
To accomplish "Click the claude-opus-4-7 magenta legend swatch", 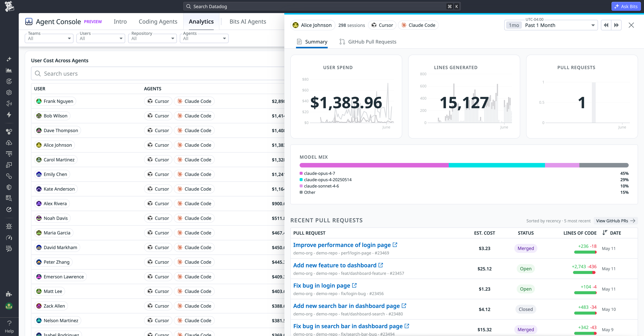I will [x=301, y=173].
